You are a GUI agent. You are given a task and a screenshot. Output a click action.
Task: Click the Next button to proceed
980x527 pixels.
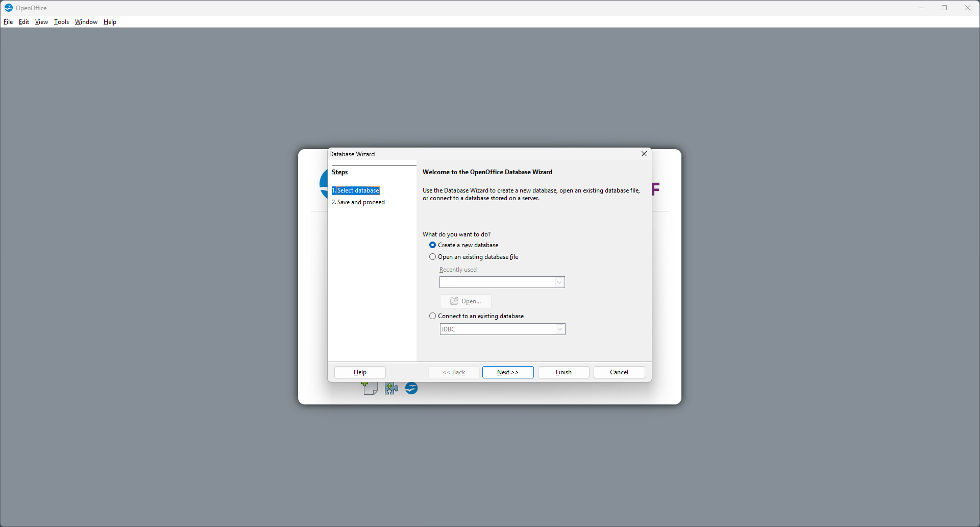point(507,372)
